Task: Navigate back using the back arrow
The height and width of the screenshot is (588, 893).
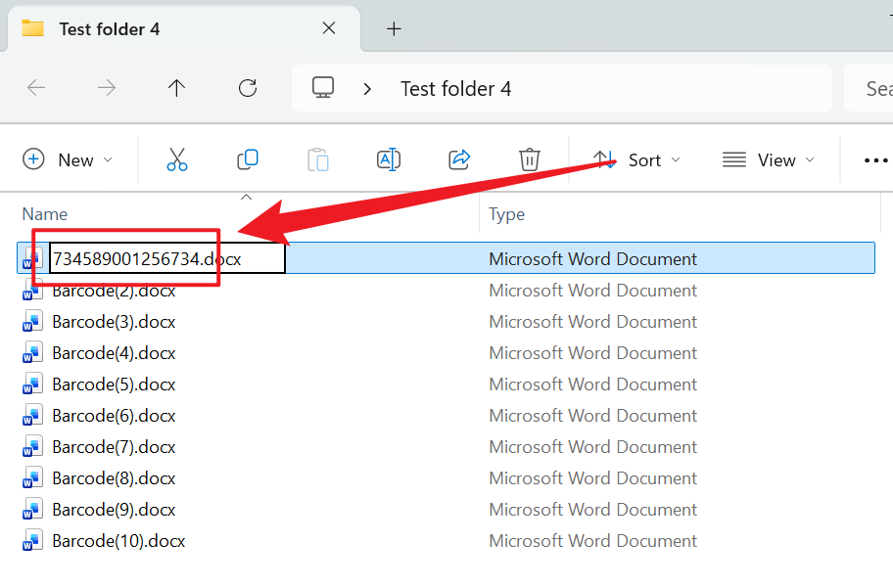Action: pyautogui.click(x=36, y=88)
